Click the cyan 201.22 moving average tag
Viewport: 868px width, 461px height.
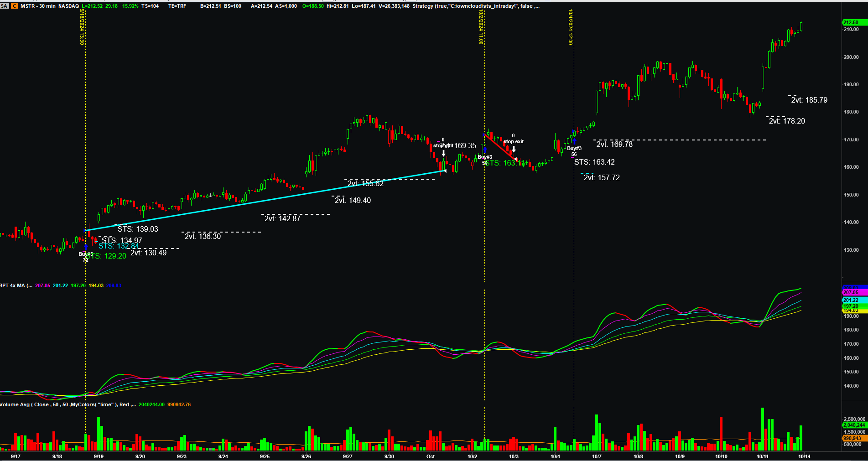point(851,300)
